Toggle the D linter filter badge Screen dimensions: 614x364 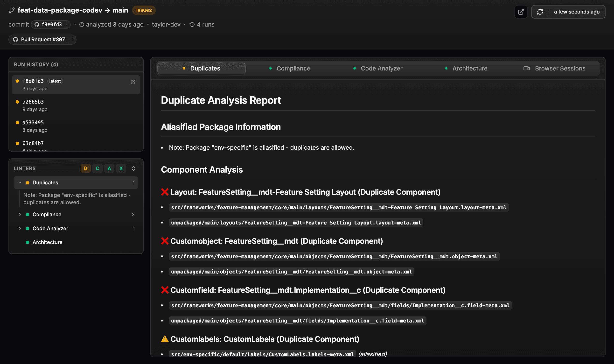pos(86,168)
